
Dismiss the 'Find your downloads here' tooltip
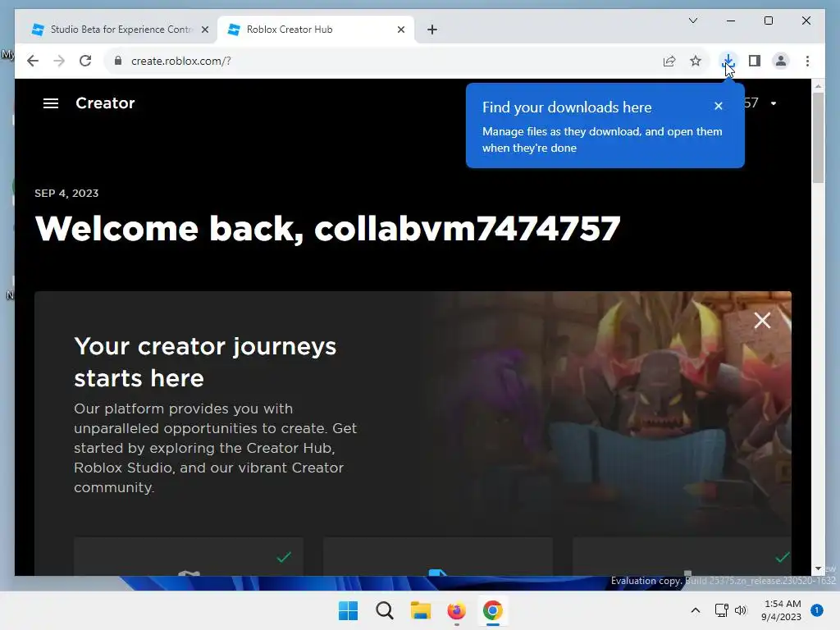coord(719,106)
